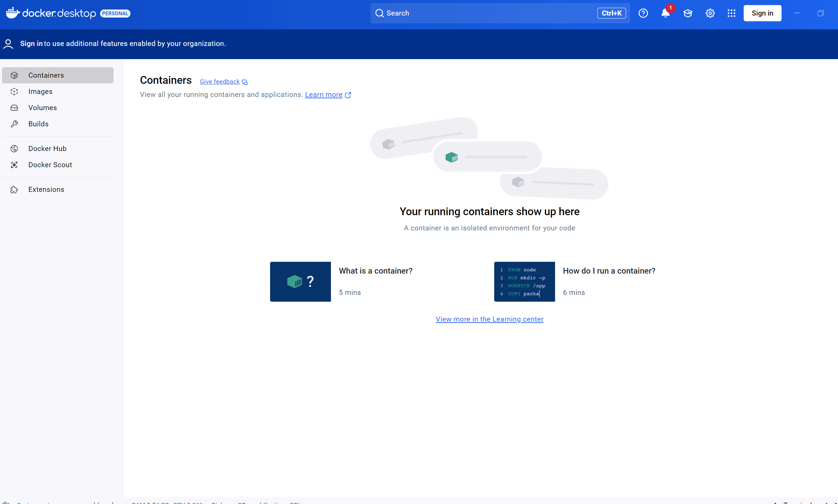838x504 pixels.
Task: Open the notifications bell
Action: (x=665, y=13)
